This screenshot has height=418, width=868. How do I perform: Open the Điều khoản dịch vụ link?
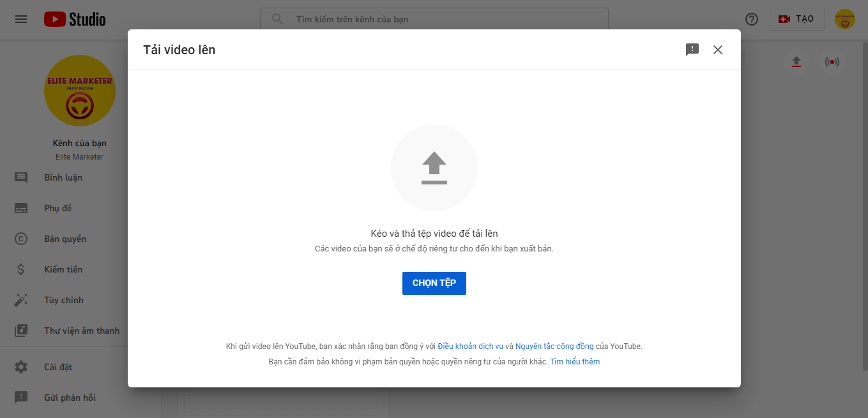point(470,347)
